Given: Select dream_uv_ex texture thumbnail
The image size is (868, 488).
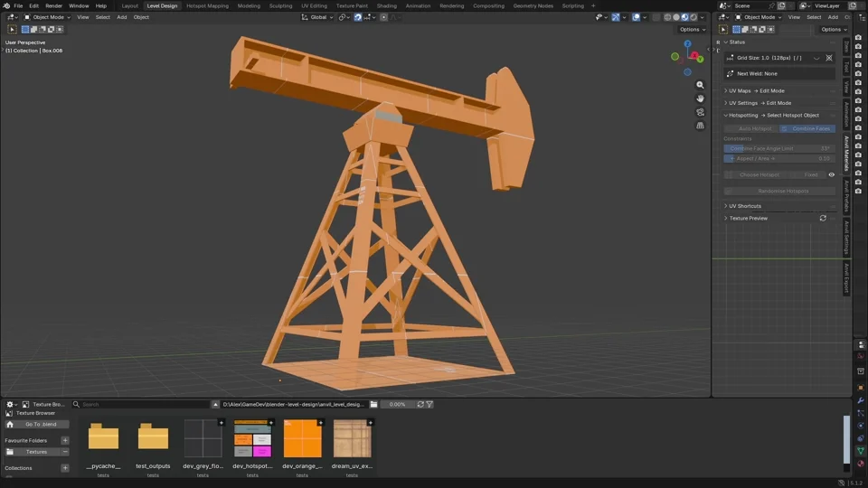Looking at the screenshot, I should (352, 438).
